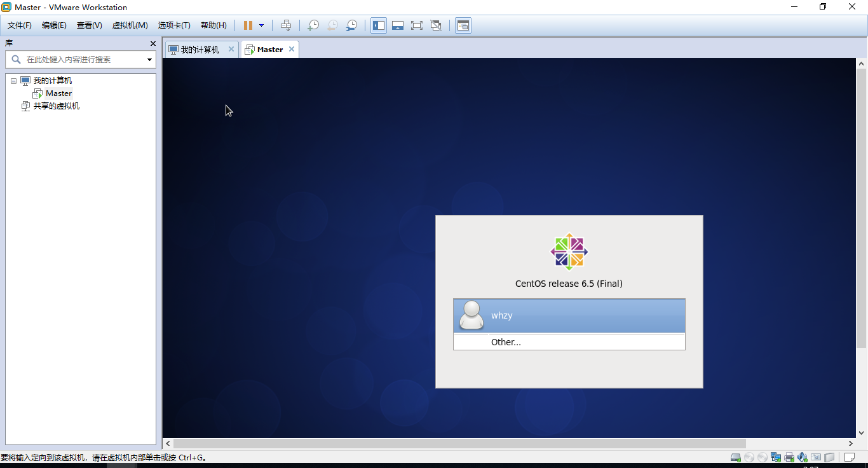Click the 库 panel title
The width and height of the screenshot is (868, 468).
[9, 43]
